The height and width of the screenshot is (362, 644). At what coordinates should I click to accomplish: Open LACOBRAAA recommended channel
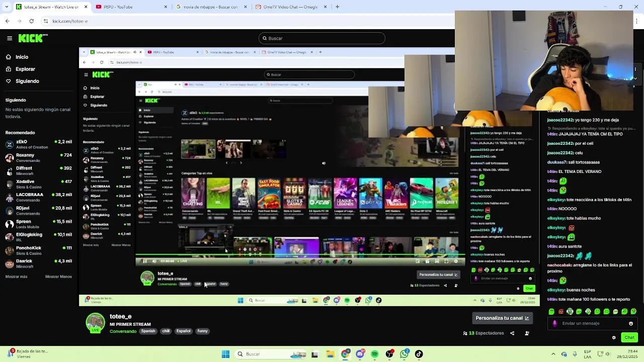click(39, 197)
